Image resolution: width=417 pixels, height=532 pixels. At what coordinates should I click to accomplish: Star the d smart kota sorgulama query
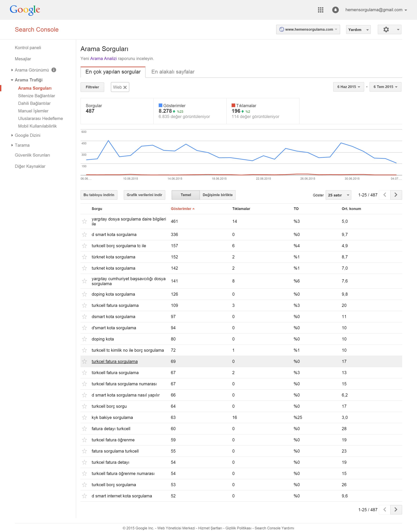coord(84,235)
